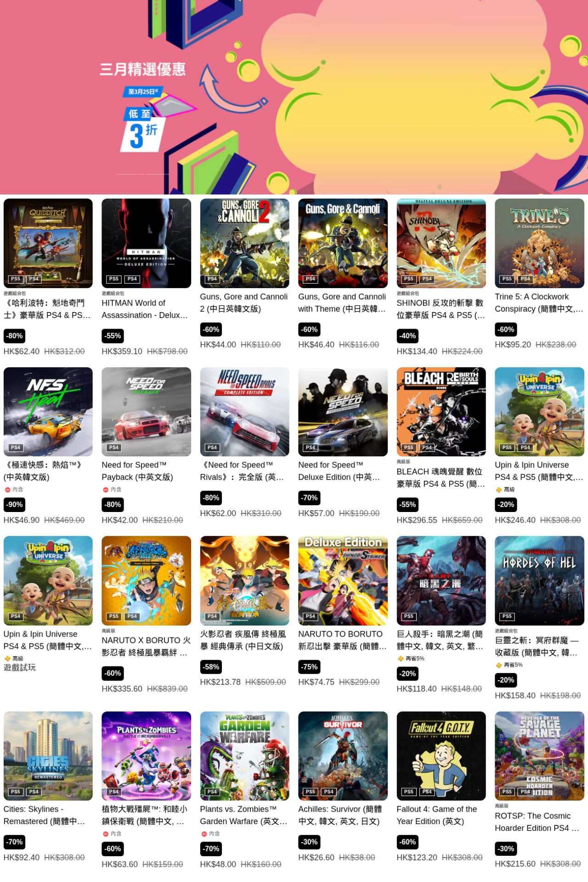588x882 pixels.
Task: Open the Quidditch Champions game thumbnail
Action: (48, 243)
